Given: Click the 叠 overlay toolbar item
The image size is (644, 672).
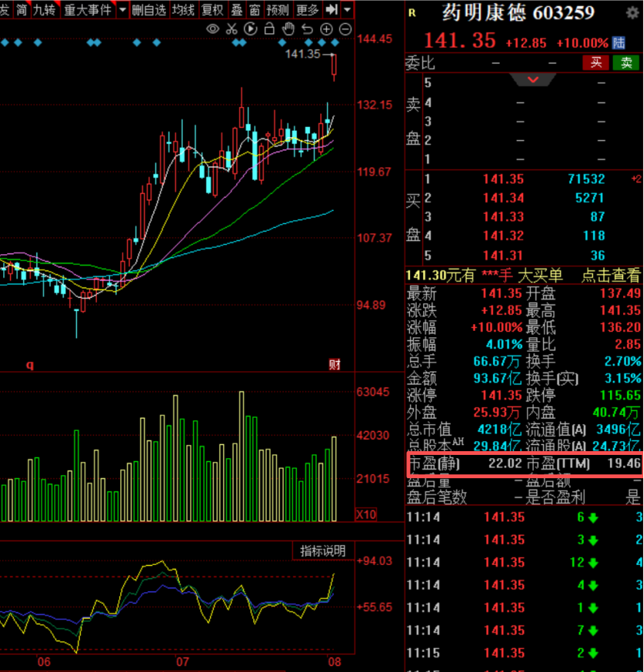Looking at the screenshot, I should click(x=236, y=9).
